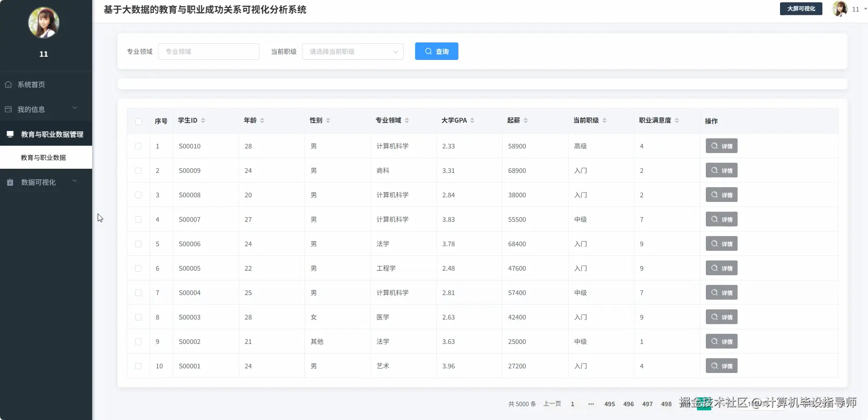Check the row checkbox for S00002
The width and height of the screenshot is (868, 420).
pos(138,342)
